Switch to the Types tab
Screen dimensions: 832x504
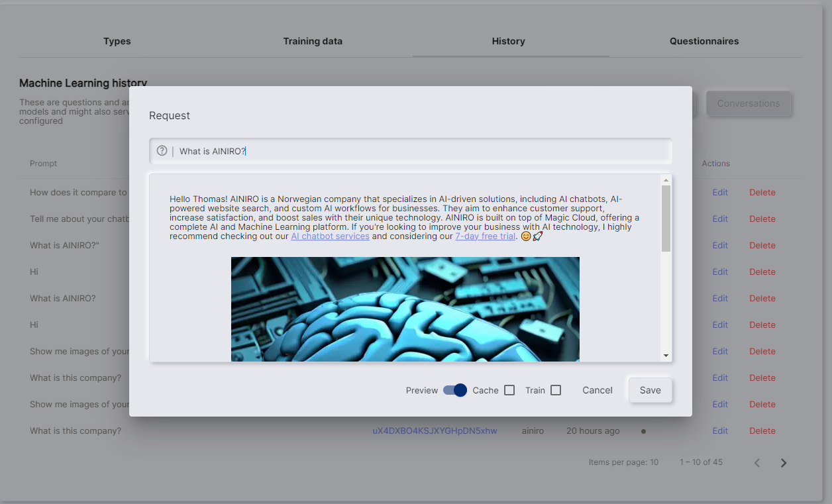click(117, 41)
